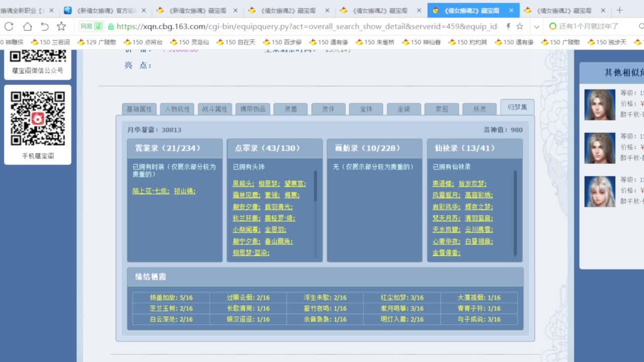Click the 金雪停香 link in 仙袂录

446,253
